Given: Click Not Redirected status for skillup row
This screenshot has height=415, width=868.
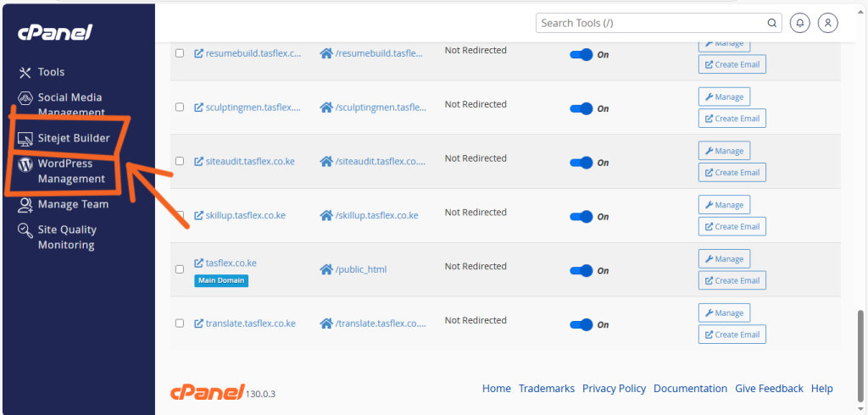Looking at the screenshot, I should click(x=476, y=212).
